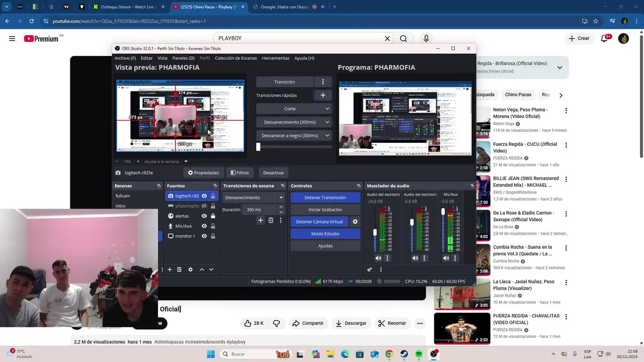Screen dimensions: 644x362
Task: Open scene transition three-dot options
Action: [281, 220]
